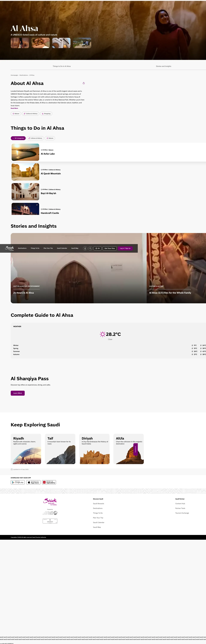Open the favorites star icon in navbar
206x644 pixels.
[x=85, y=248]
